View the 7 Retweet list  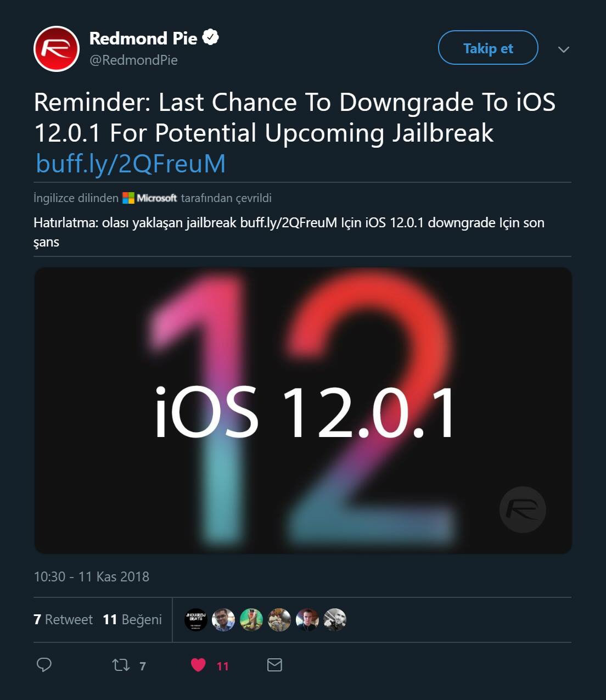tap(63, 619)
